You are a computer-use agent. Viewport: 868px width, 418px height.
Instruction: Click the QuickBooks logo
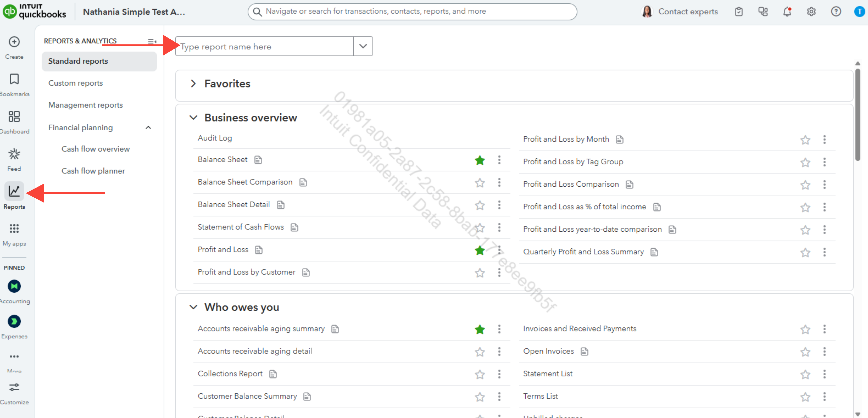(34, 12)
